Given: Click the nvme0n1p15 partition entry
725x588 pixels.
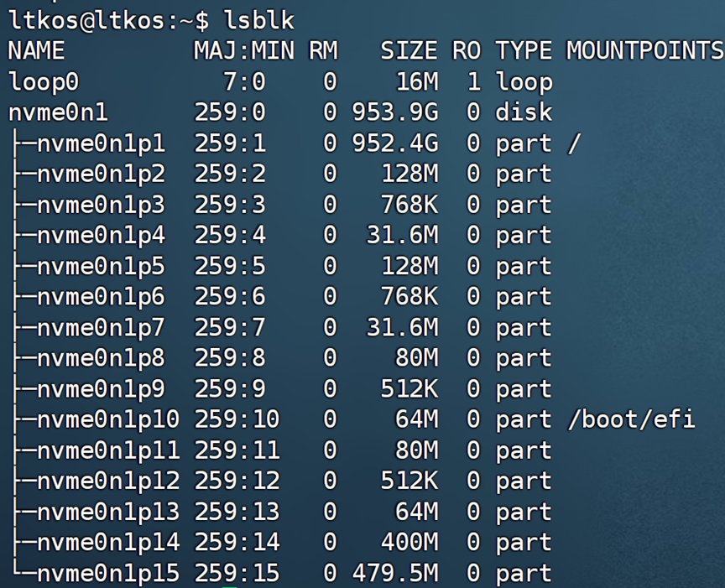Looking at the screenshot, I should (x=108, y=574).
